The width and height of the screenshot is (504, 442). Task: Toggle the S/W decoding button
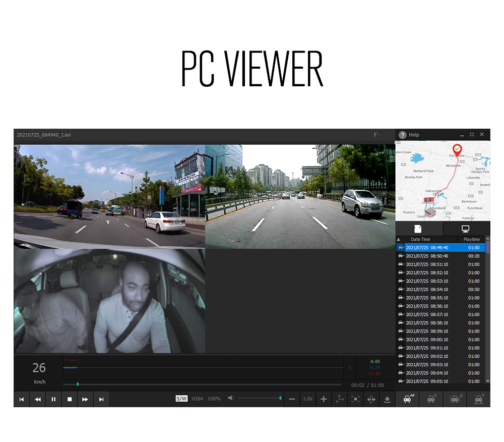pyautogui.click(x=181, y=399)
